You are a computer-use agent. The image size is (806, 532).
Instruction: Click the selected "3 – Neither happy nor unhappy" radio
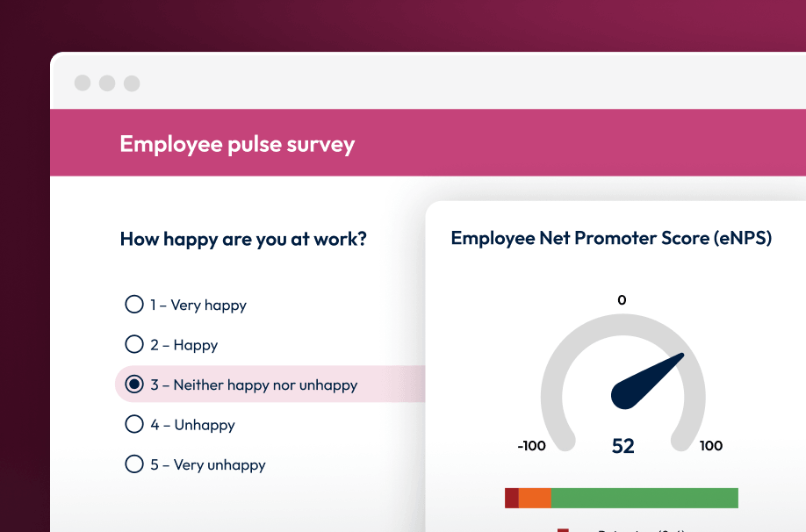[x=134, y=385]
